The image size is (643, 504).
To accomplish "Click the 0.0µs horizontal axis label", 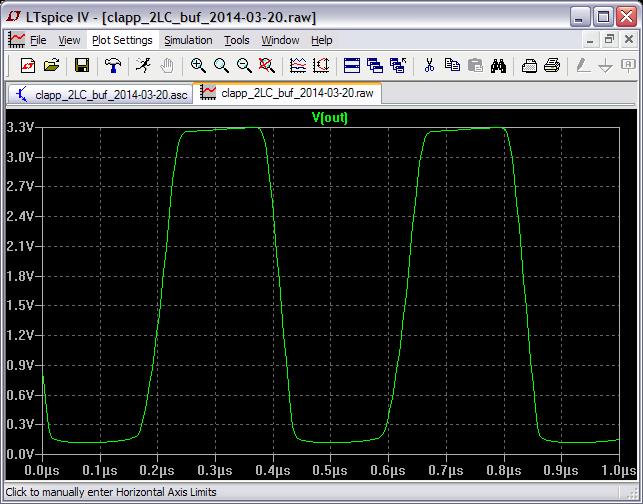I will (x=42, y=470).
